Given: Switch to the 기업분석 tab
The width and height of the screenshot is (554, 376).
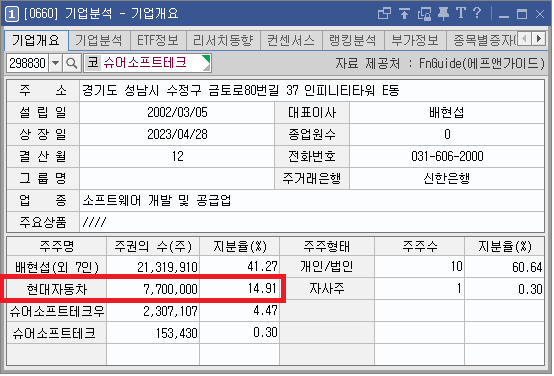Looking at the screenshot, I should point(99,41).
